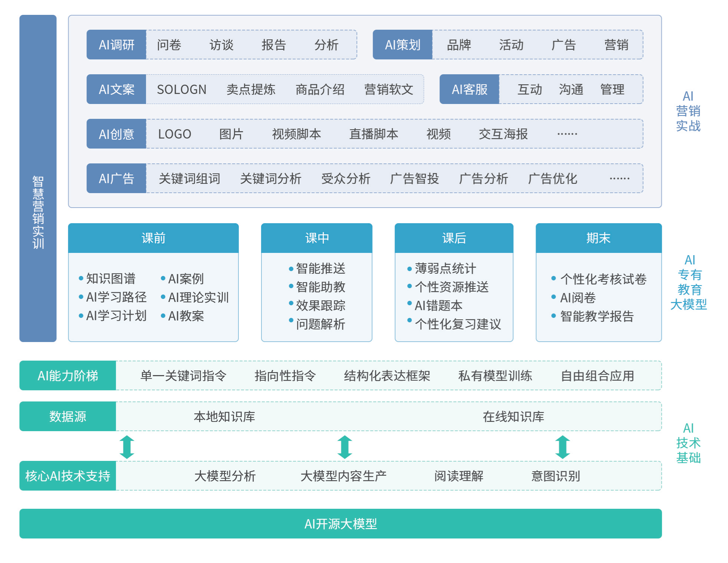Click the middle green double-headed arrow
Image resolution: width=728 pixels, height=563 pixels.
[x=345, y=447]
